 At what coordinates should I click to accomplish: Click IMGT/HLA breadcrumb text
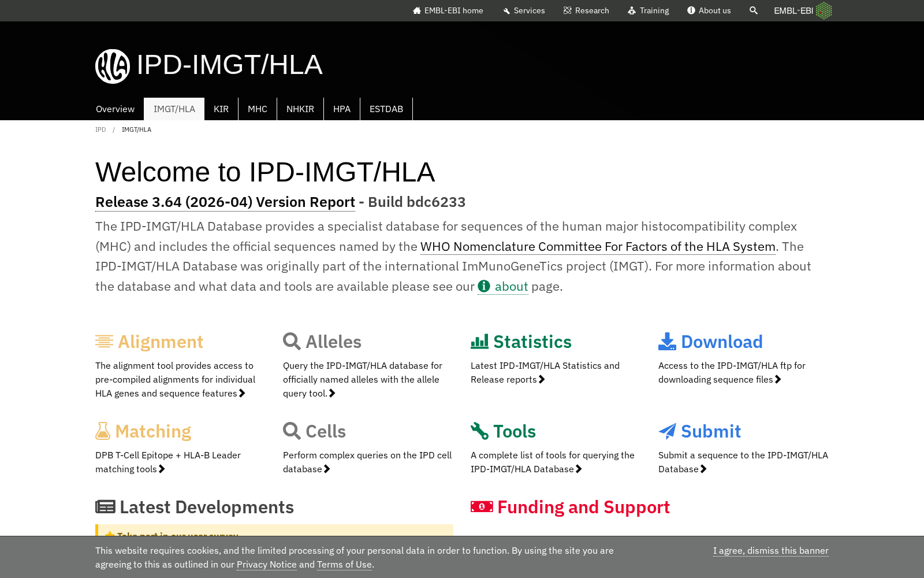136,129
